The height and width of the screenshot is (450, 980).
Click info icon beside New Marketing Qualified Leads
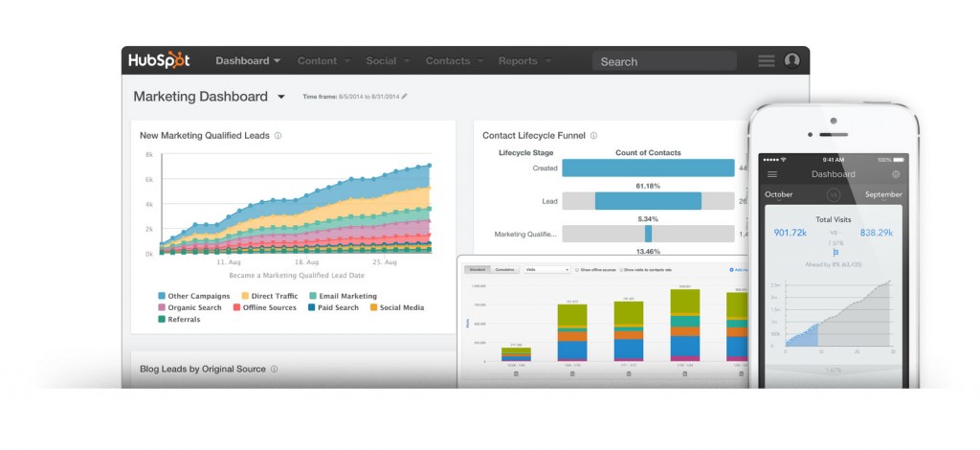coord(278,136)
